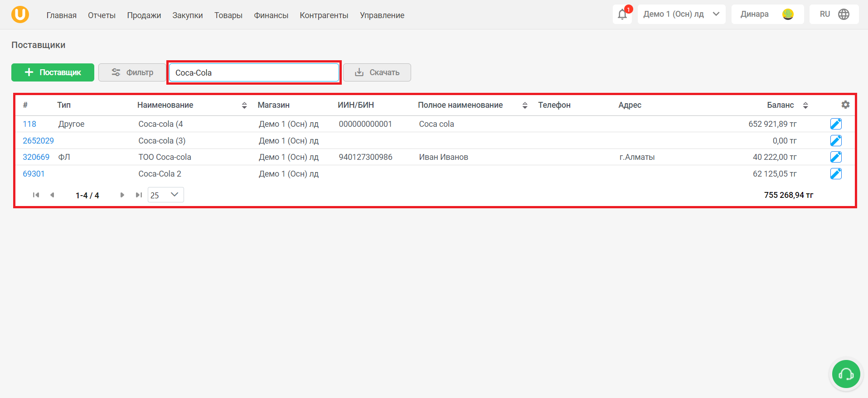Click the Адрес column header
The image size is (868, 398).
click(x=630, y=105)
